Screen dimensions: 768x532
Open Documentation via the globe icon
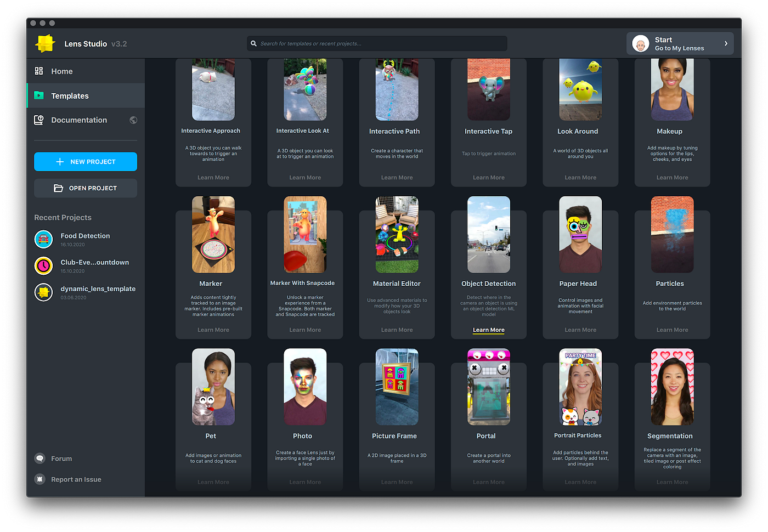133,120
